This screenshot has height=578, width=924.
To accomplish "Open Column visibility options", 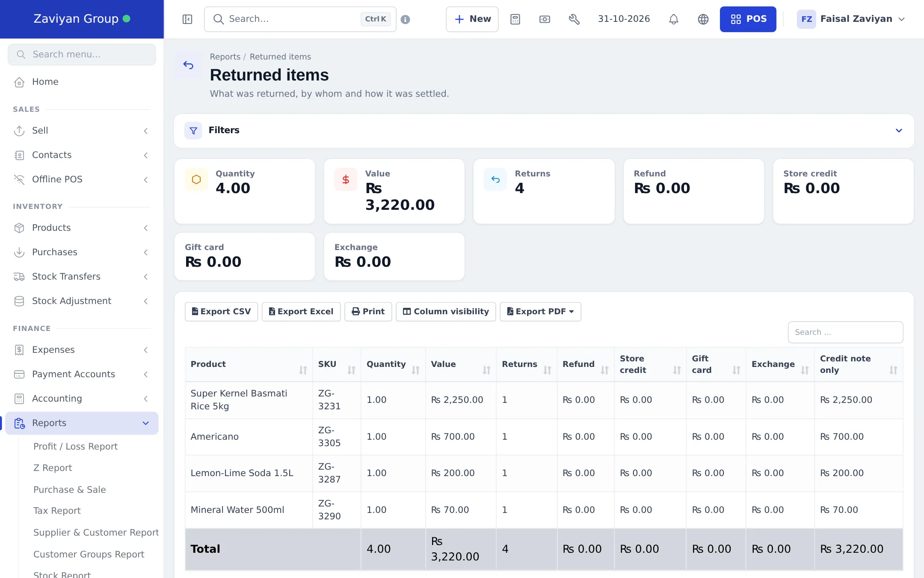I will pos(446,312).
